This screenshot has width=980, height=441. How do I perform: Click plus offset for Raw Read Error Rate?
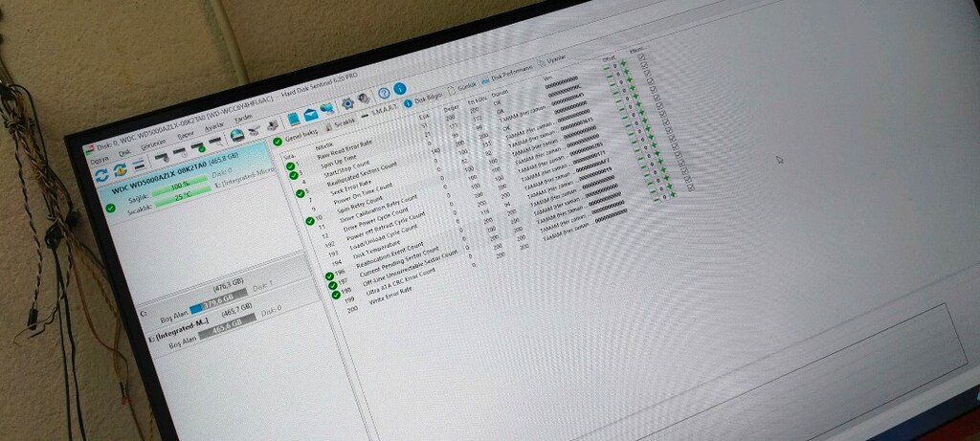tap(622, 63)
